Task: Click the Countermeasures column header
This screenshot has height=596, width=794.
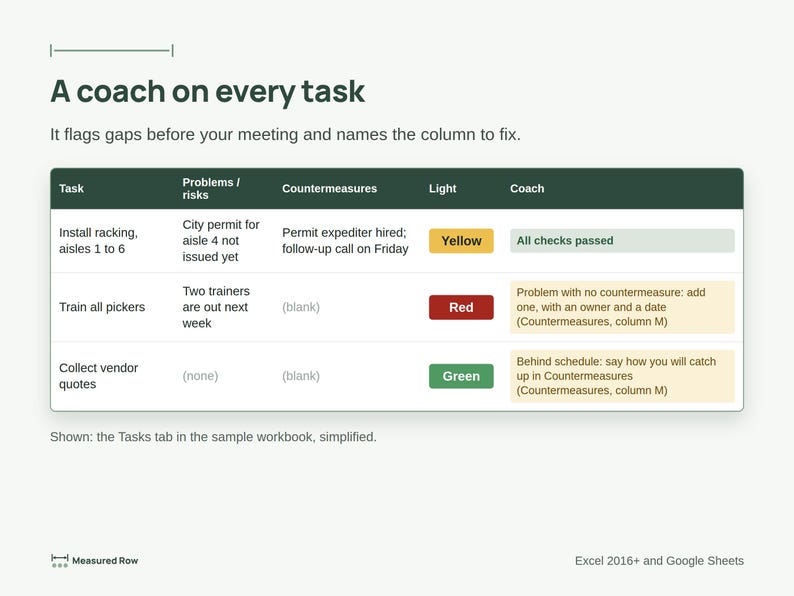Action: [329, 188]
